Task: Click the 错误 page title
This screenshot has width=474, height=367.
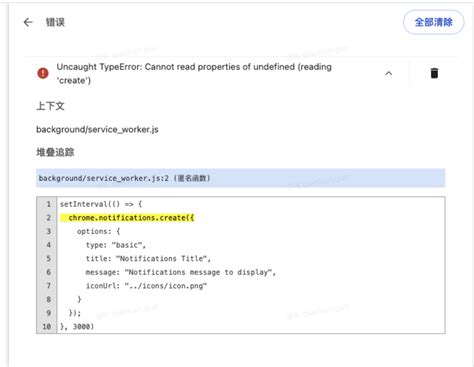Action: click(55, 22)
